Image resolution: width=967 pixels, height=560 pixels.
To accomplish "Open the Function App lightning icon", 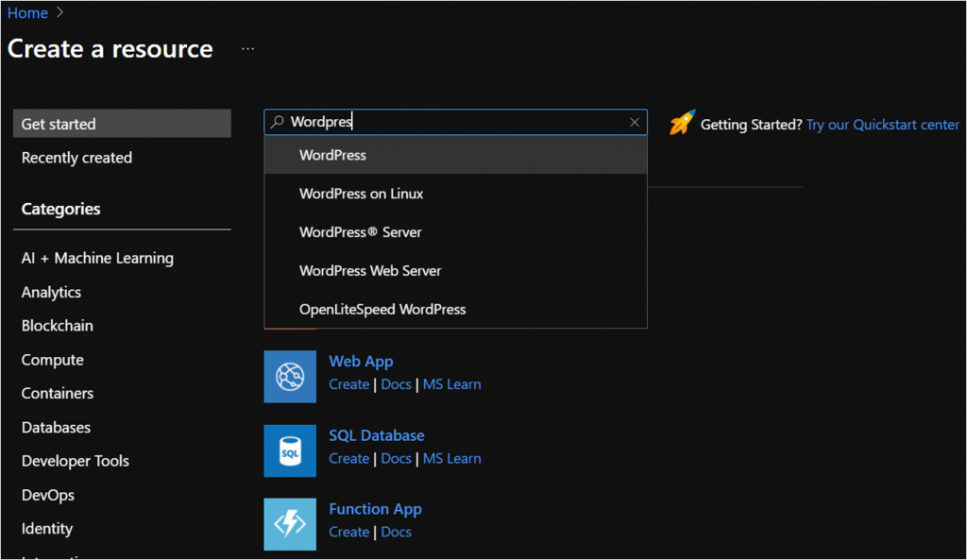I will (x=290, y=524).
